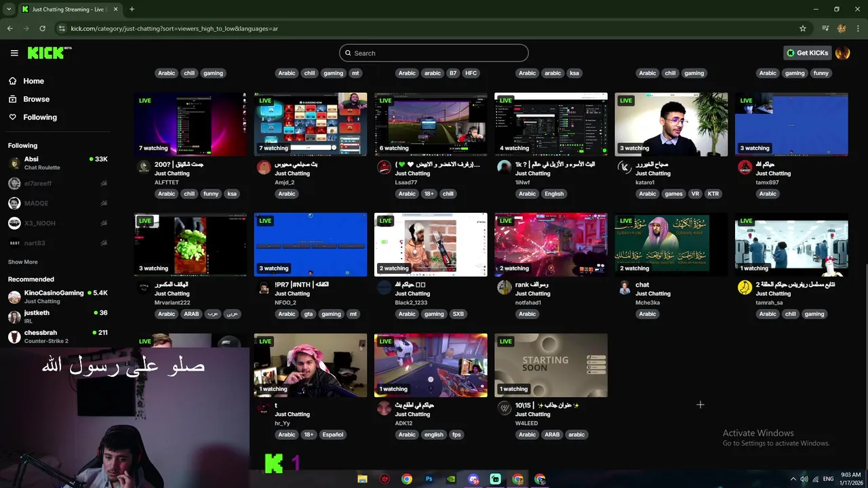
Task: Open NFOO_2 stream thumbnail
Action: pyautogui.click(x=311, y=245)
